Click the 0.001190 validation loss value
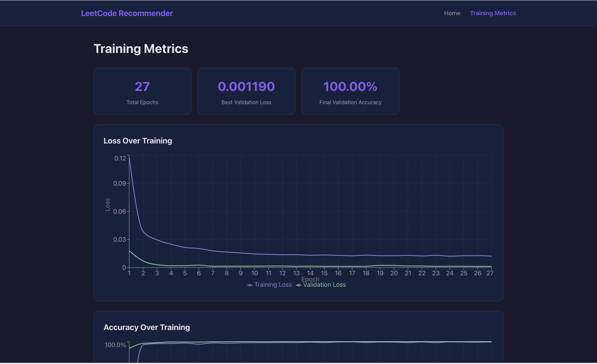 (x=246, y=87)
